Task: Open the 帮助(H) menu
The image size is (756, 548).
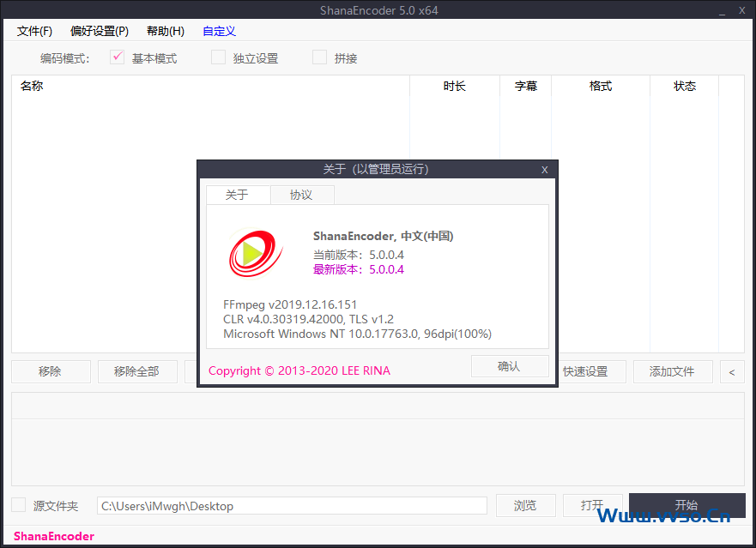Action: coord(165,31)
